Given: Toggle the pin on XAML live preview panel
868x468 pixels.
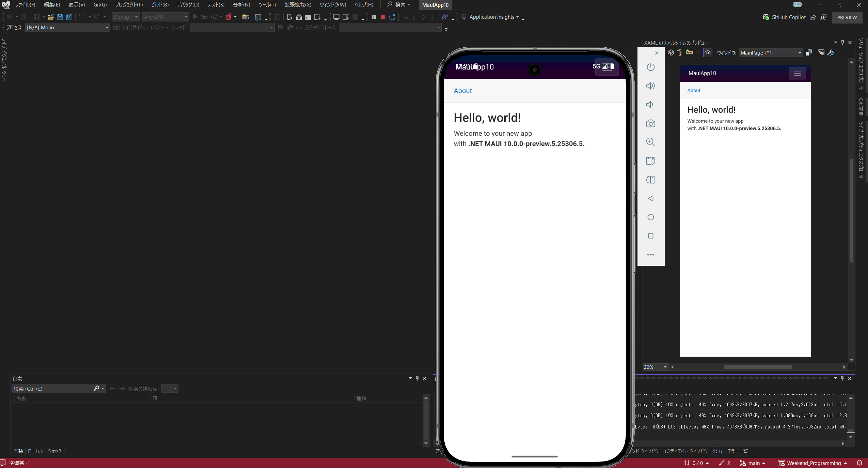Looking at the screenshot, I should [x=843, y=43].
